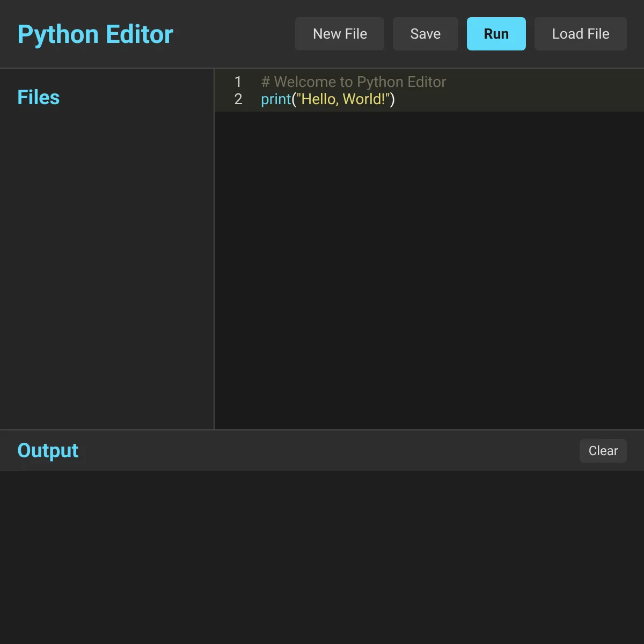Click line number 2 in the gutter
This screenshot has height=644, width=644.
click(x=238, y=99)
